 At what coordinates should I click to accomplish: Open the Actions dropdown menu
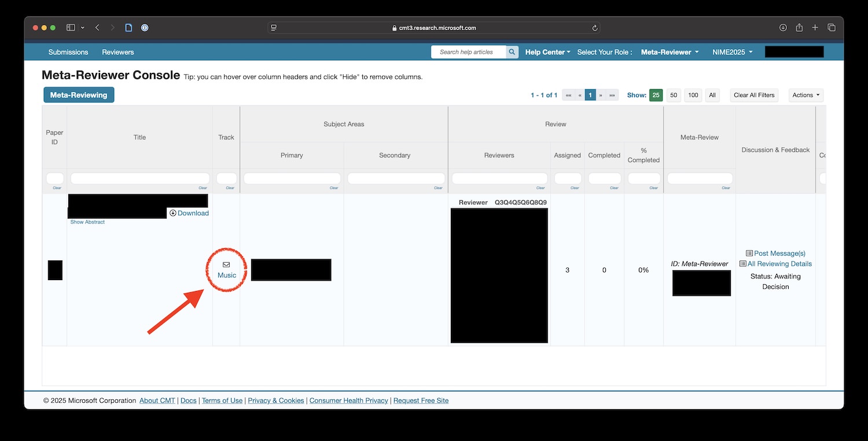point(806,95)
